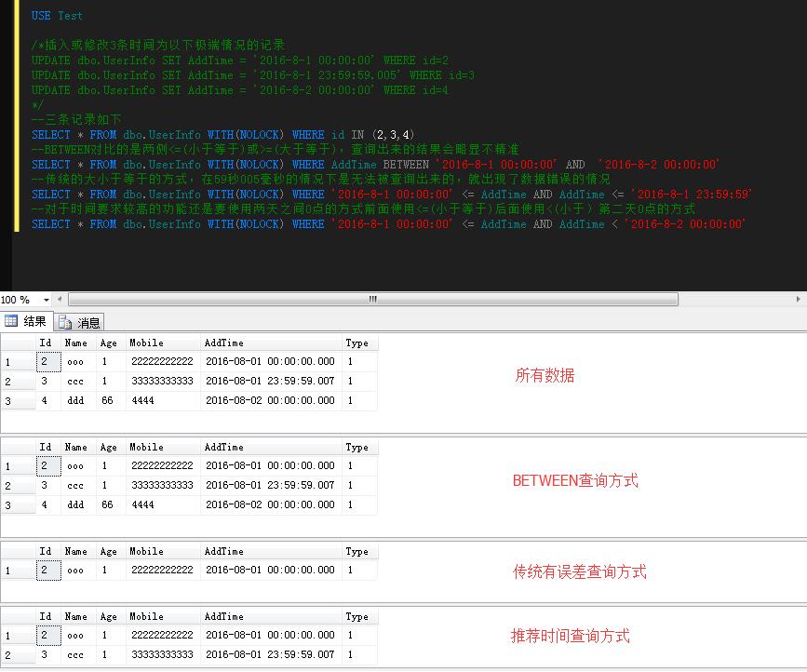Click the messages icon on 消息 tab
The height and width of the screenshot is (672, 807).
click(x=65, y=323)
